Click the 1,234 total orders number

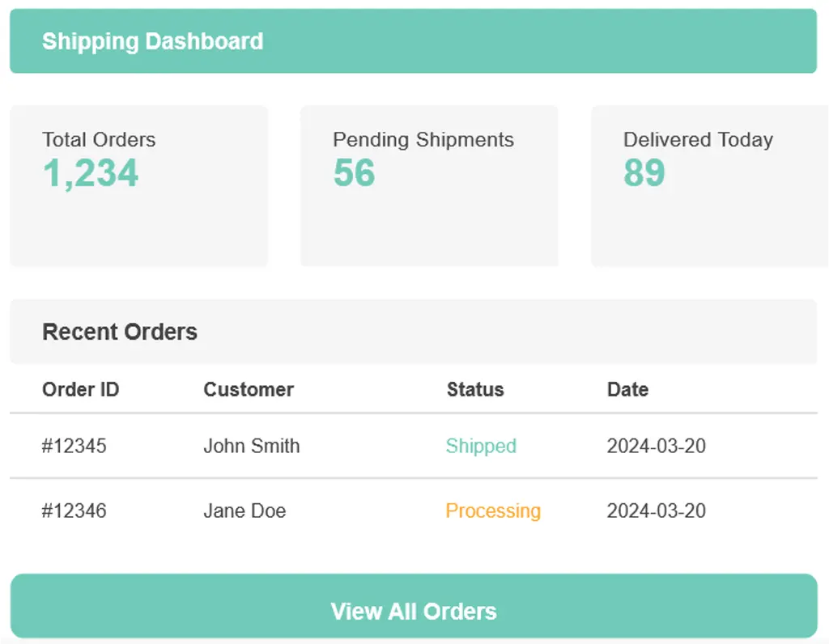[91, 173]
